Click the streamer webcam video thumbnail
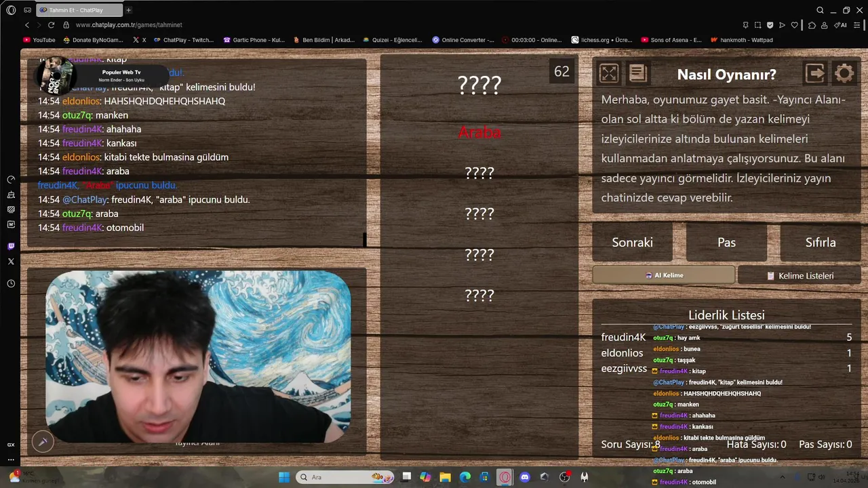Screen dimensions: 868x488 tap(198, 357)
